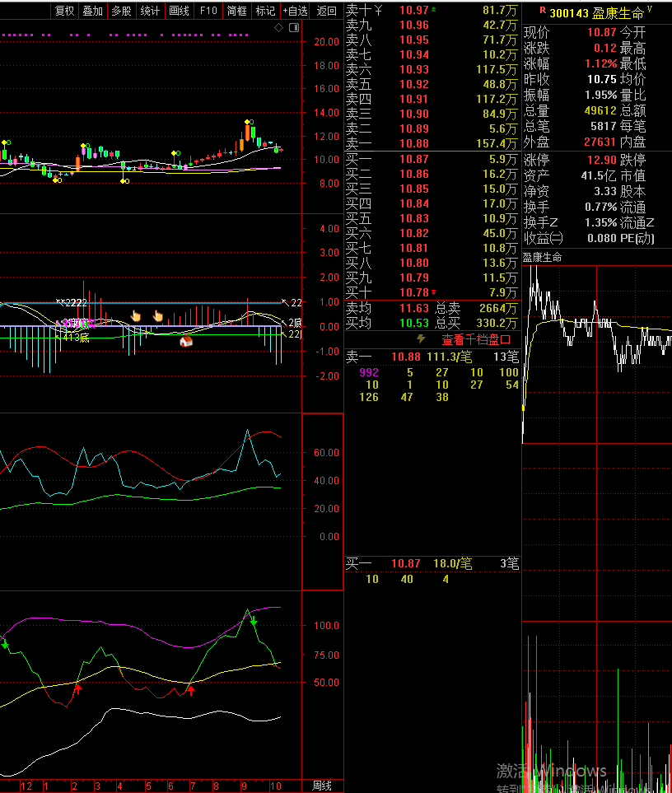
Task: Add the stock via +自选
Action: pos(295,11)
